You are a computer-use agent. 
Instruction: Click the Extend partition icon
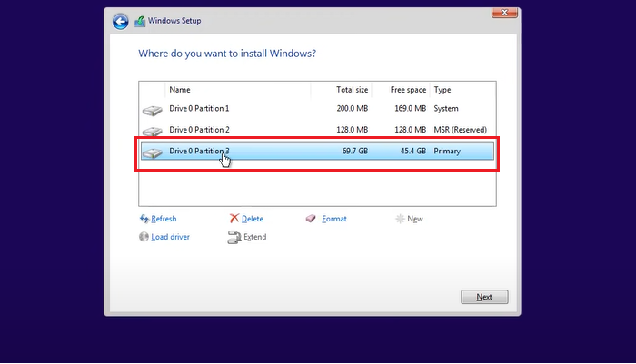click(x=234, y=237)
